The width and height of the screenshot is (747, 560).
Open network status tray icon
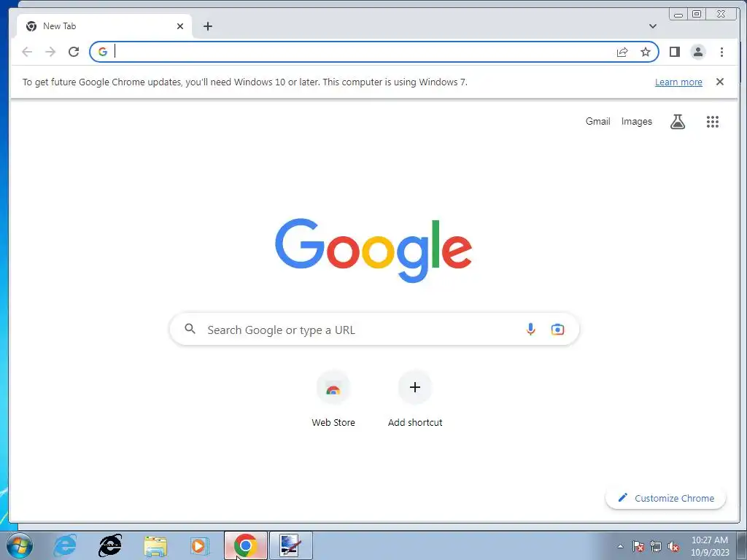(x=656, y=546)
